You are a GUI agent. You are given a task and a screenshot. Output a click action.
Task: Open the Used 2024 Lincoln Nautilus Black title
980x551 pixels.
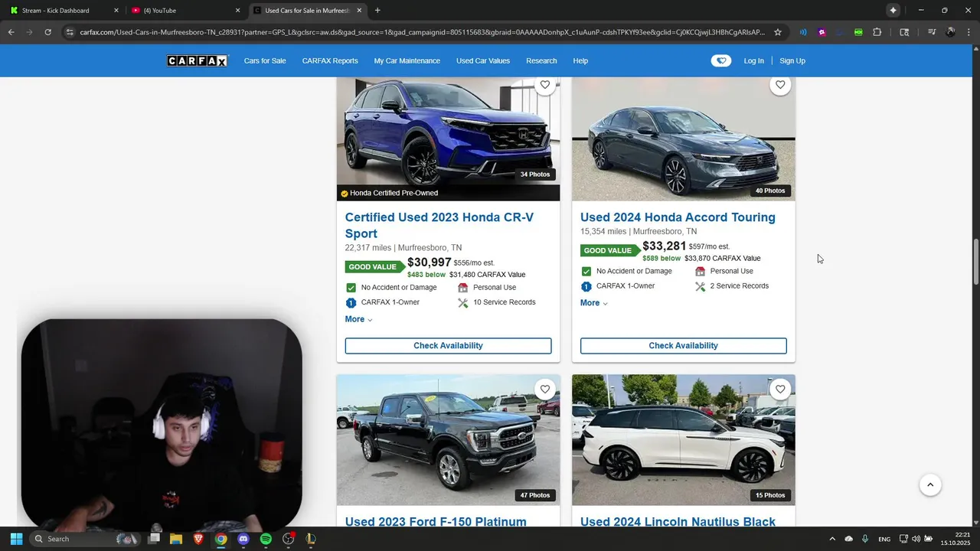[x=678, y=522]
